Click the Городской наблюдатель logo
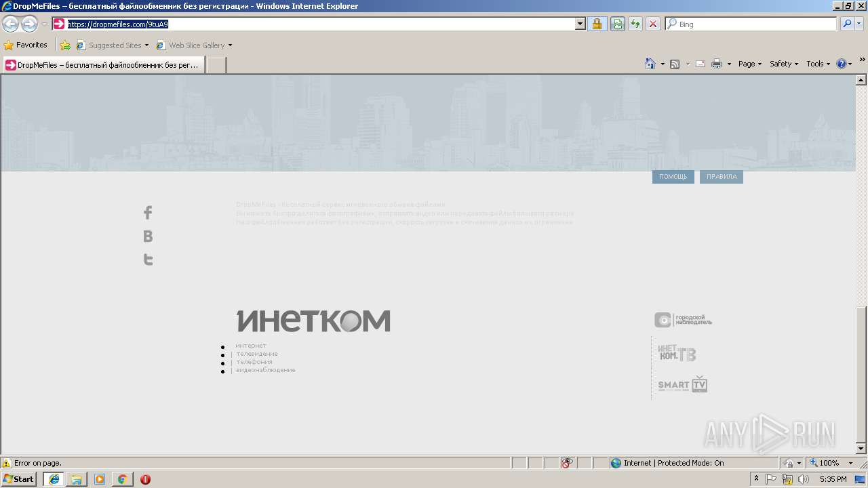The height and width of the screenshot is (488, 868). click(684, 320)
